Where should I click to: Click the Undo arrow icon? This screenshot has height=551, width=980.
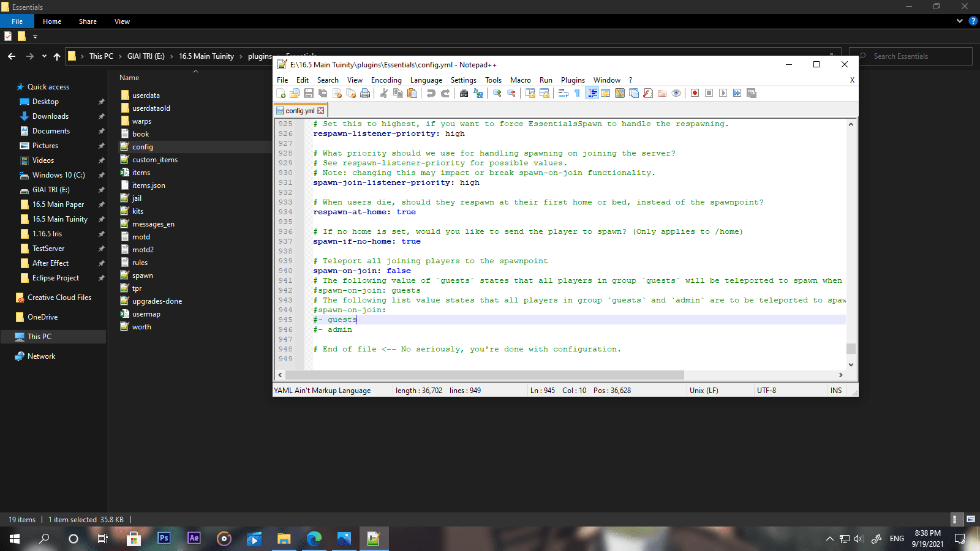pos(431,93)
